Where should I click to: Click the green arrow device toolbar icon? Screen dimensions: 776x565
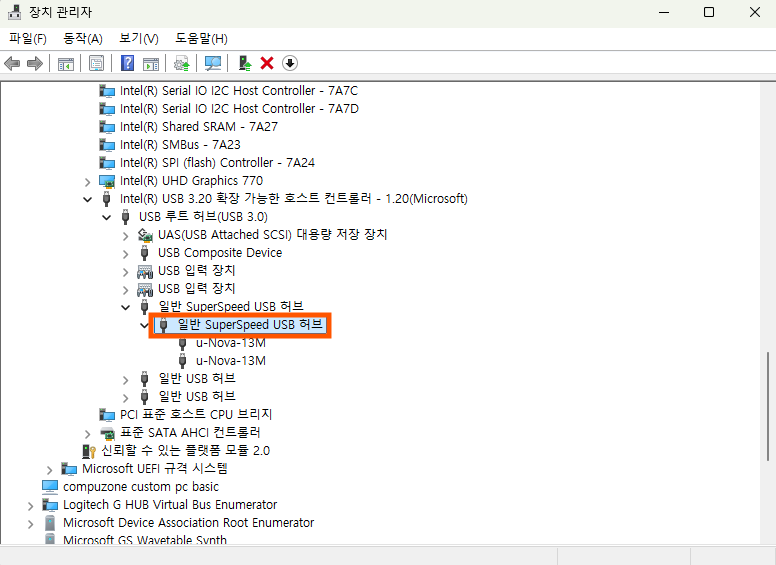[244, 63]
